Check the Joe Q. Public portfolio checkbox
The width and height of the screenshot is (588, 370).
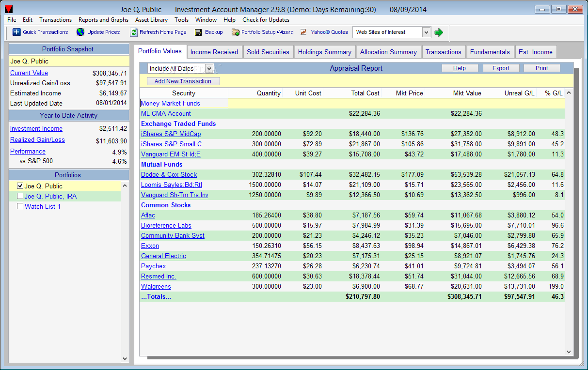pos(20,186)
